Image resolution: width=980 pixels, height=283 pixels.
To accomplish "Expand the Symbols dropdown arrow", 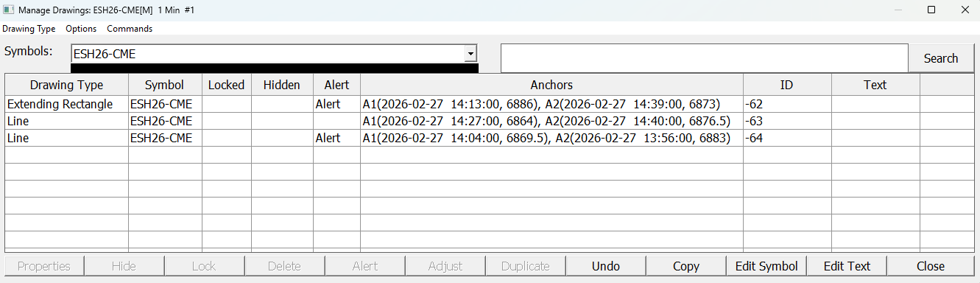I will (470, 54).
